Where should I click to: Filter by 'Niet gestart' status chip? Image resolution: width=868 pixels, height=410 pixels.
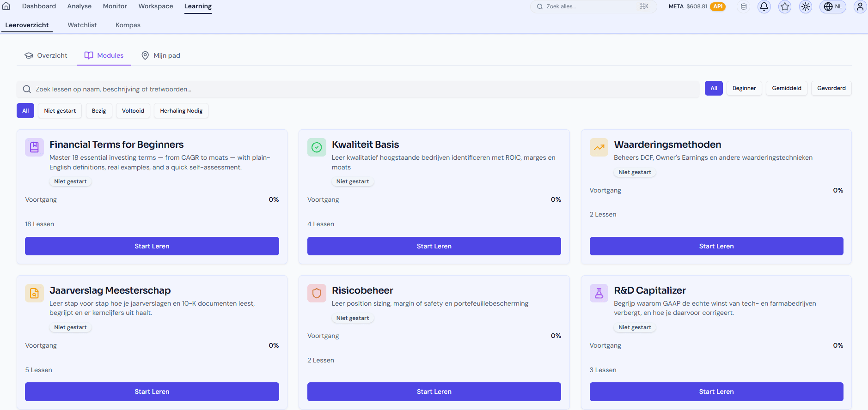tap(60, 111)
